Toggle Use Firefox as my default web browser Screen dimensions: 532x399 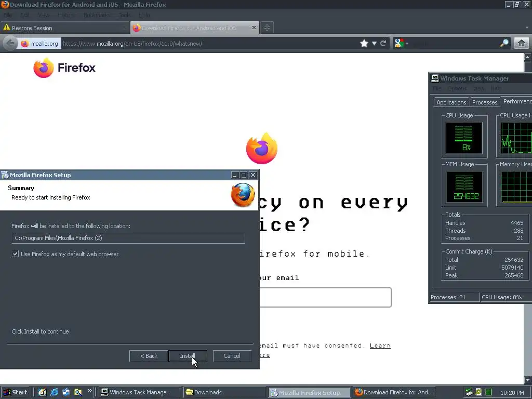(x=15, y=254)
